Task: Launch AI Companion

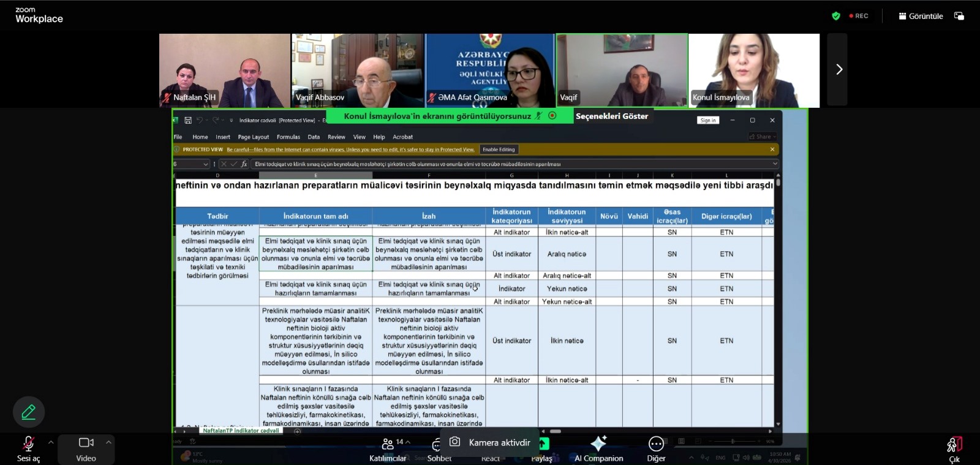Action: coord(598,449)
